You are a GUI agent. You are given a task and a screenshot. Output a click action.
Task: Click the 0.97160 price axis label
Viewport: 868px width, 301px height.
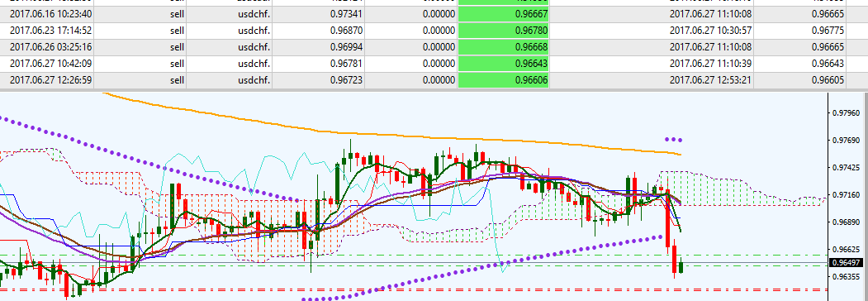847,195
